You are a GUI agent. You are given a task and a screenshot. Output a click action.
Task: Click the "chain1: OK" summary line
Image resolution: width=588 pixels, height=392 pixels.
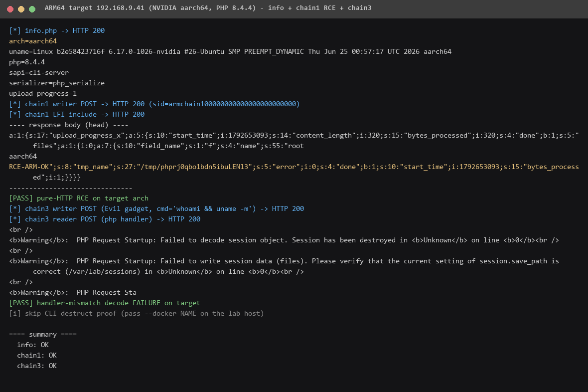click(37, 356)
